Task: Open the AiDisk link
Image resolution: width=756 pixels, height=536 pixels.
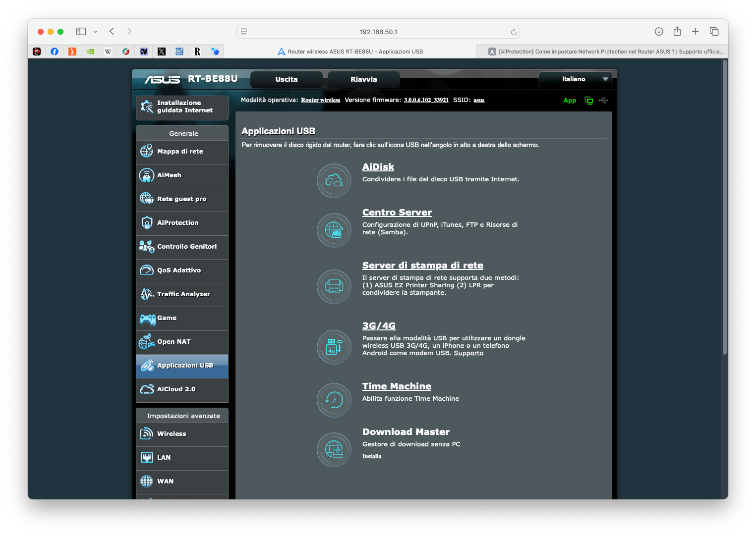Action: tap(378, 167)
